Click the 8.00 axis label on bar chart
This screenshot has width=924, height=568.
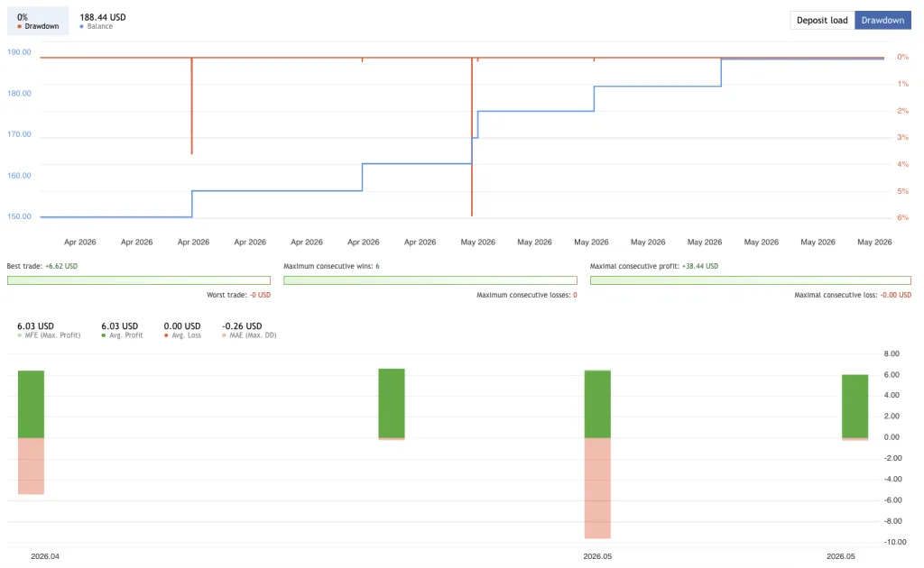(892, 353)
